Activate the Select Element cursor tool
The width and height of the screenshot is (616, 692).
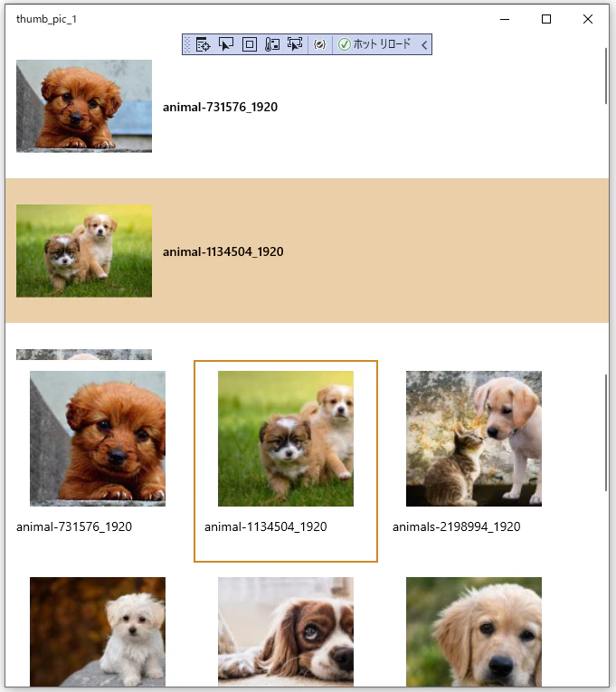[226, 44]
